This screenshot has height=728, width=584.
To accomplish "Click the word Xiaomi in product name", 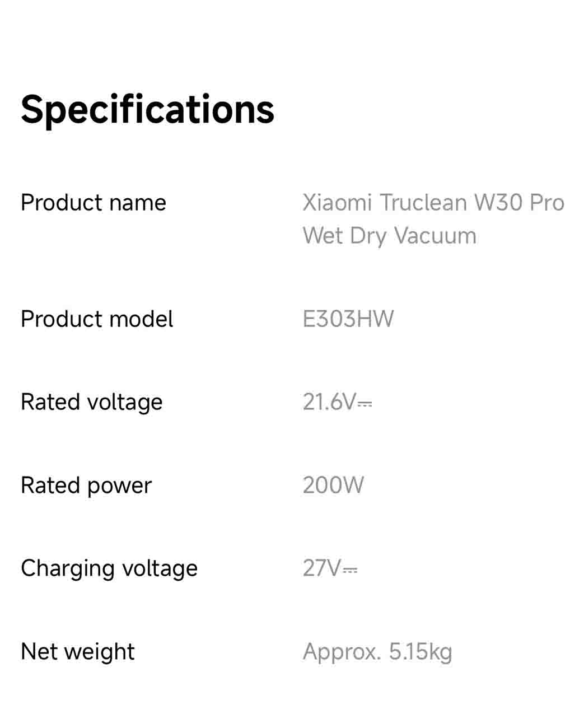I will pyautogui.click(x=337, y=203).
